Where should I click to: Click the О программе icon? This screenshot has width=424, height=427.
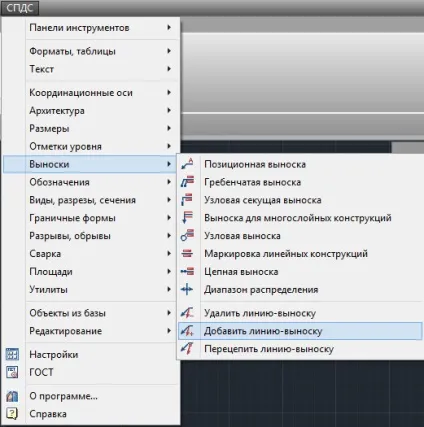click(12, 396)
